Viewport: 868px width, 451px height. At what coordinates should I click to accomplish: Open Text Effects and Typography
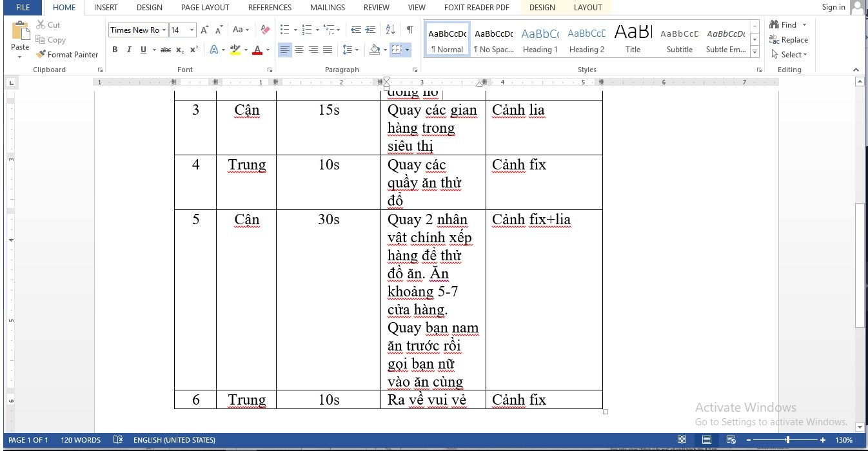pyautogui.click(x=214, y=50)
